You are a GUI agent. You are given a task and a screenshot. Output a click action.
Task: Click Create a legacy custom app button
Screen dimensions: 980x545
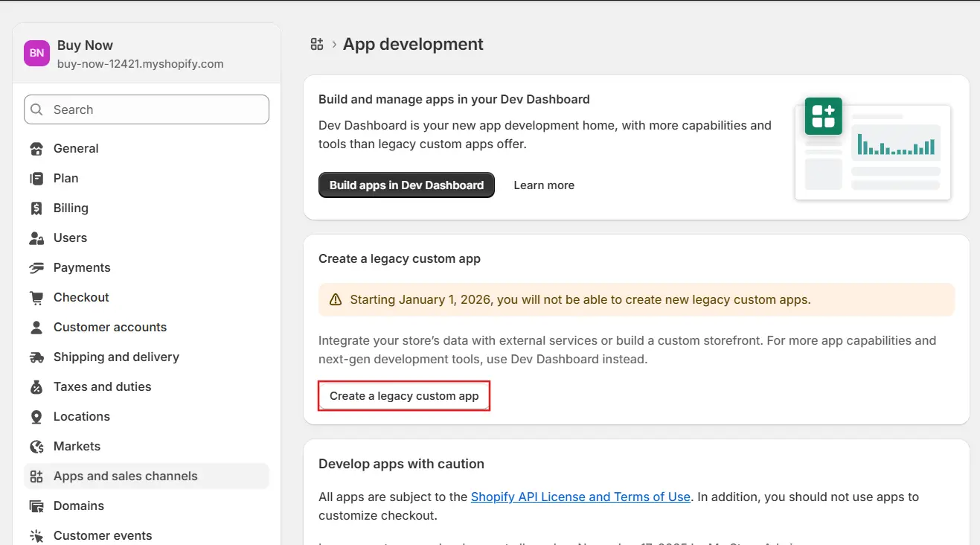tap(404, 396)
